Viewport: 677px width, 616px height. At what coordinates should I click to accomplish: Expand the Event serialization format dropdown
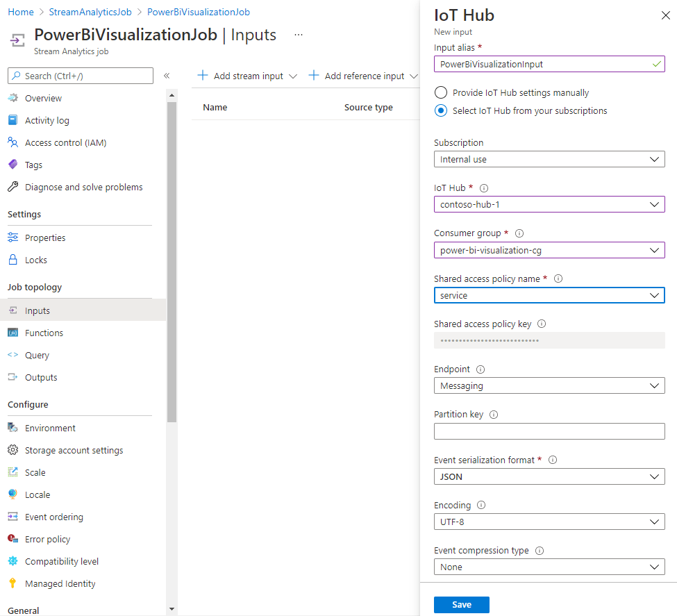tap(549, 476)
